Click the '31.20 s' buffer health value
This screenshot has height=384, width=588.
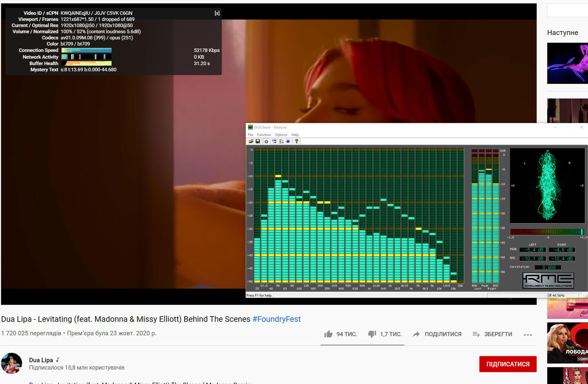202,63
